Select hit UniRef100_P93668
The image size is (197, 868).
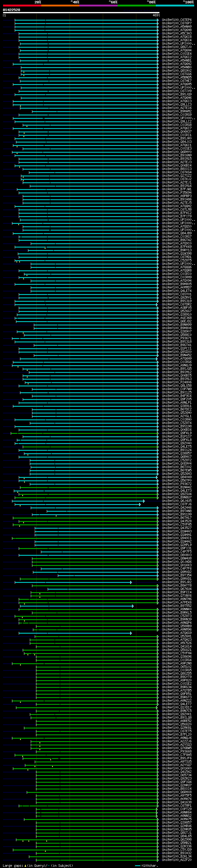pos(177,751)
